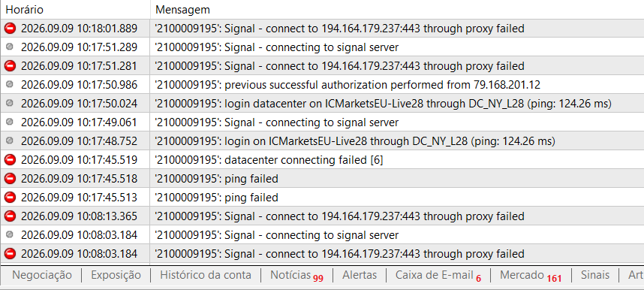
Task: Select the 10:17:45.513 ping failed log row
Action: pyautogui.click(x=322, y=197)
